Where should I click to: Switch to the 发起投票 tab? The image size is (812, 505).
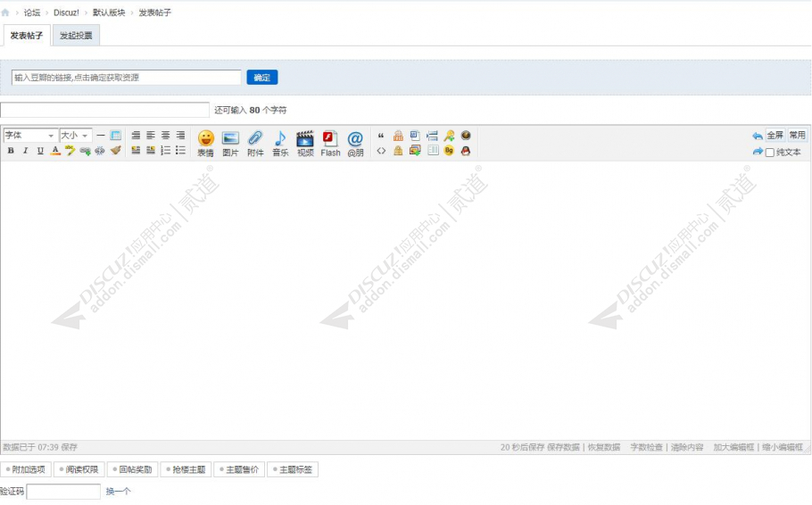(x=76, y=36)
